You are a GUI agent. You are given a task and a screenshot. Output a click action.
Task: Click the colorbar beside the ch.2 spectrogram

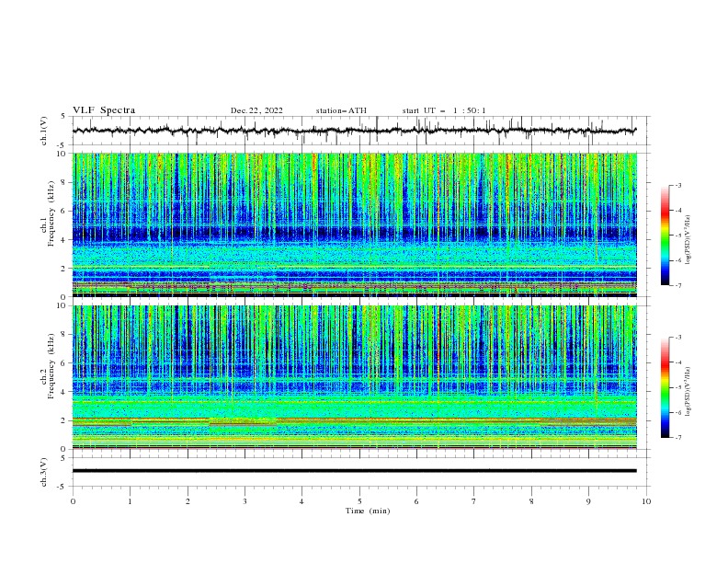[x=665, y=387]
